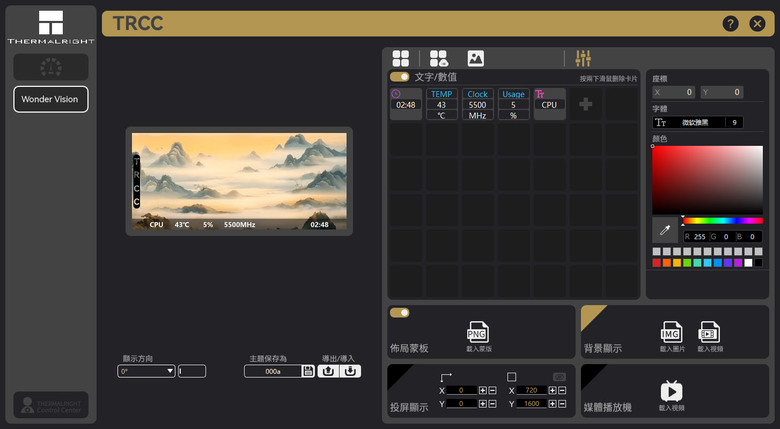Screen dimensions: 780x429
Task: Increase screen cast width 720 with plus
Action: click(x=552, y=391)
